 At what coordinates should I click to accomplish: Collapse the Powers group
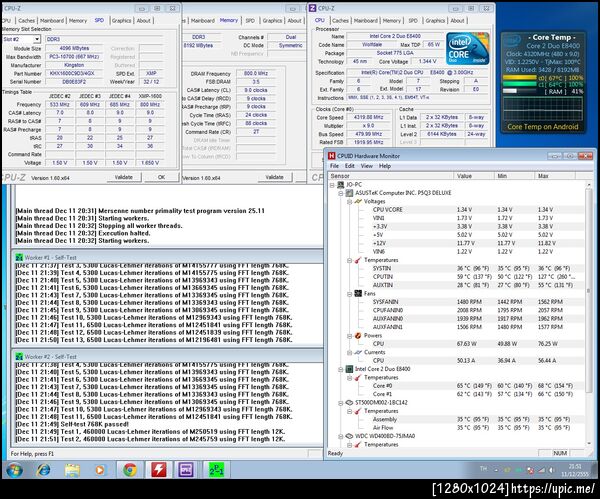(349, 336)
